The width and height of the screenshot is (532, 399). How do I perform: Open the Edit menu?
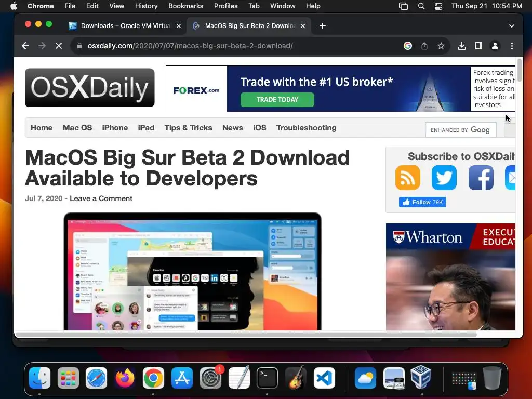tap(92, 6)
